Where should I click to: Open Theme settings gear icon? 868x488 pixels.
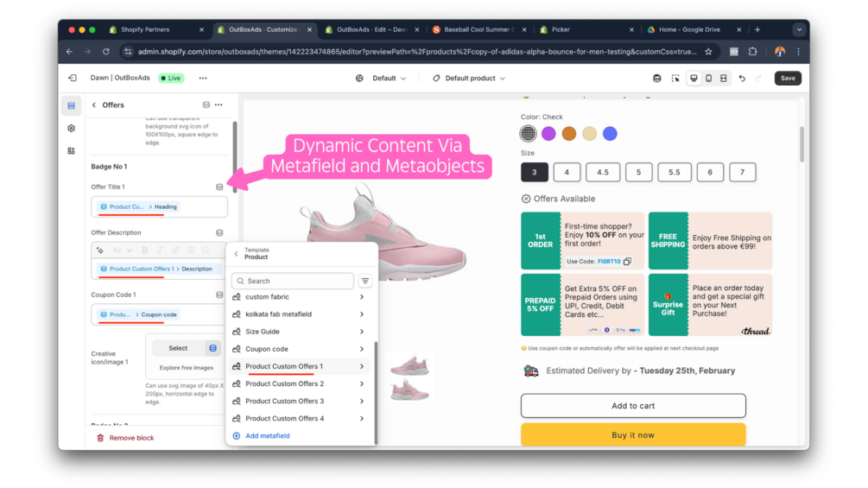point(72,129)
